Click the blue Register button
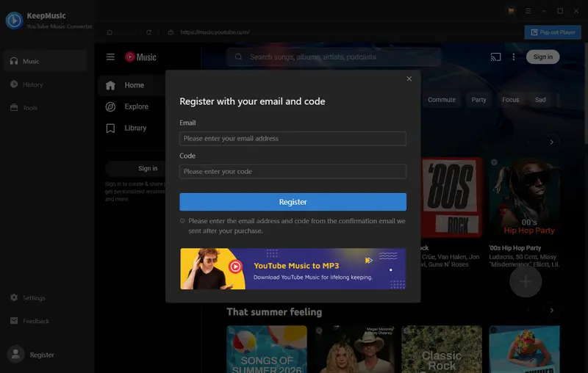 (x=293, y=202)
